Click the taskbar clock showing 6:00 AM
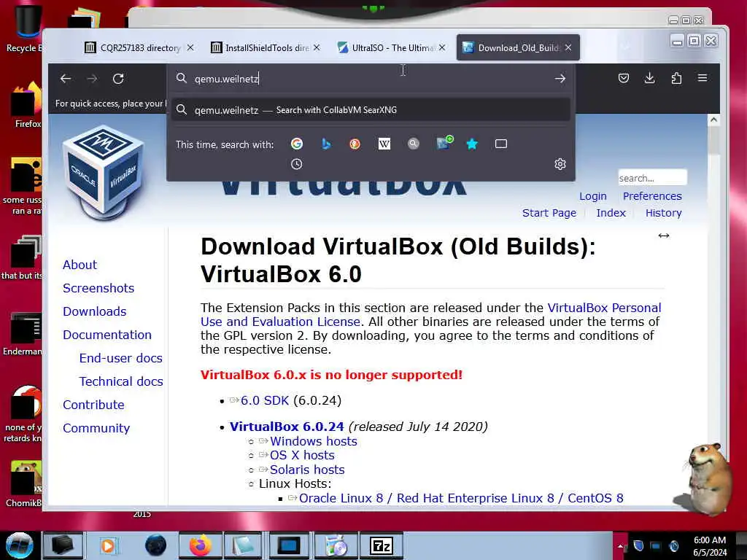The image size is (747, 560). tap(710, 546)
